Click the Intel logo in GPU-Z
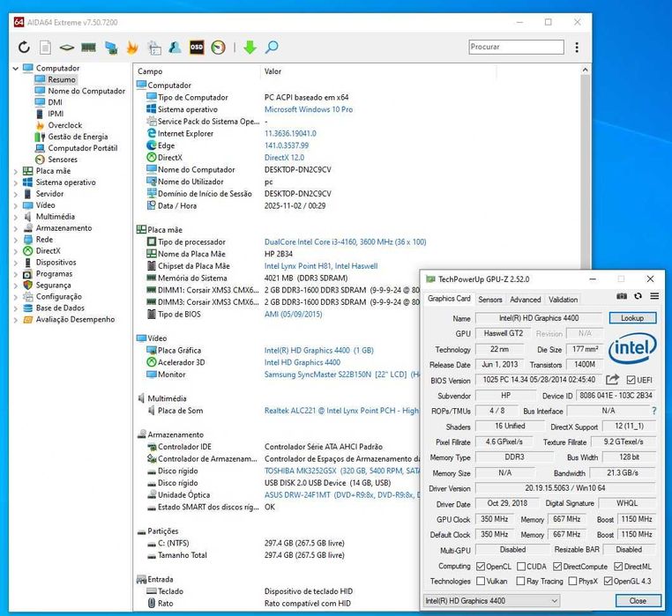The image size is (672, 616). click(x=632, y=349)
